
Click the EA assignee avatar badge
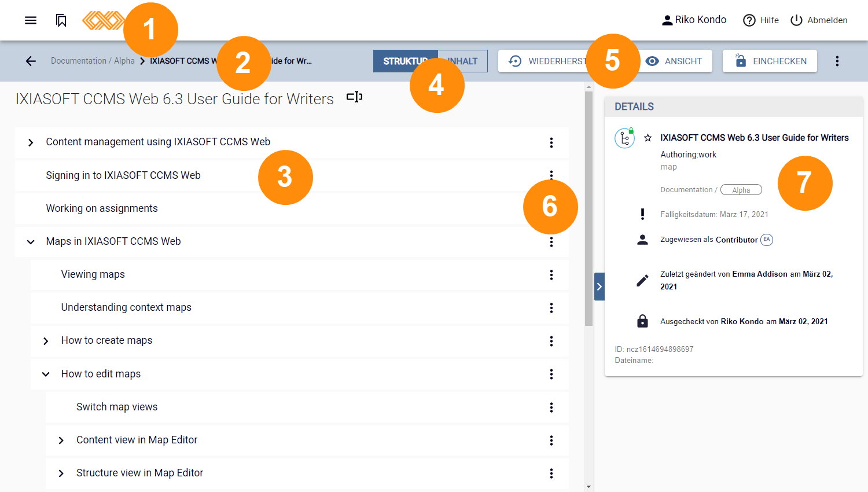(x=767, y=240)
